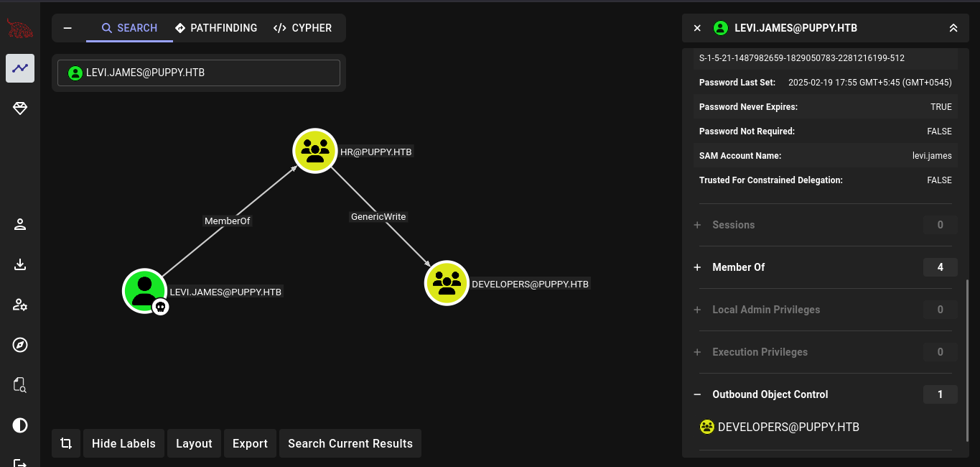Click the info panel vertical scrollbar
Viewport: 980px width, 467px height.
point(967,359)
